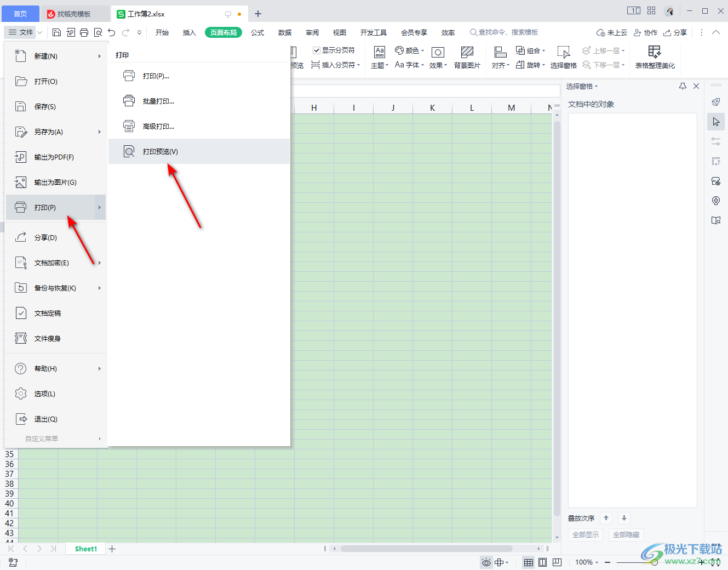Viewport: 728px width, 570px height.
Task: Expand Print (打印(P)) submenu entry
Action: click(x=55, y=207)
